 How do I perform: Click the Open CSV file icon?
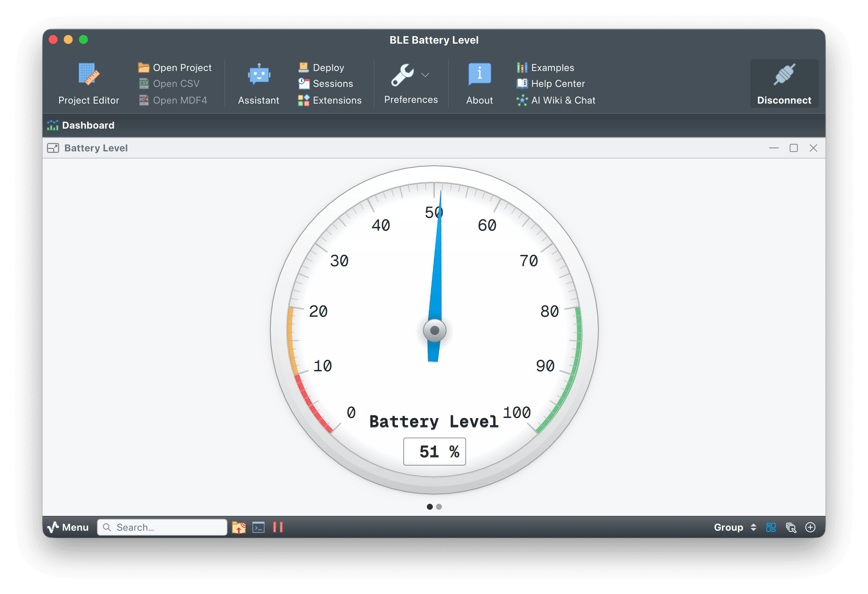coord(144,83)
